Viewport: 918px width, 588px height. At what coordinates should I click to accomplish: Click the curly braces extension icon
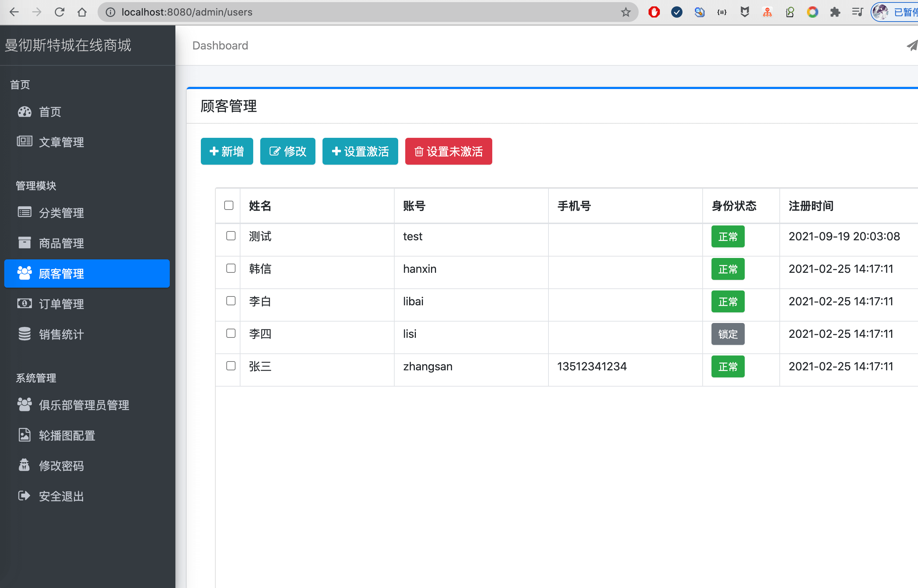[722, 12]
